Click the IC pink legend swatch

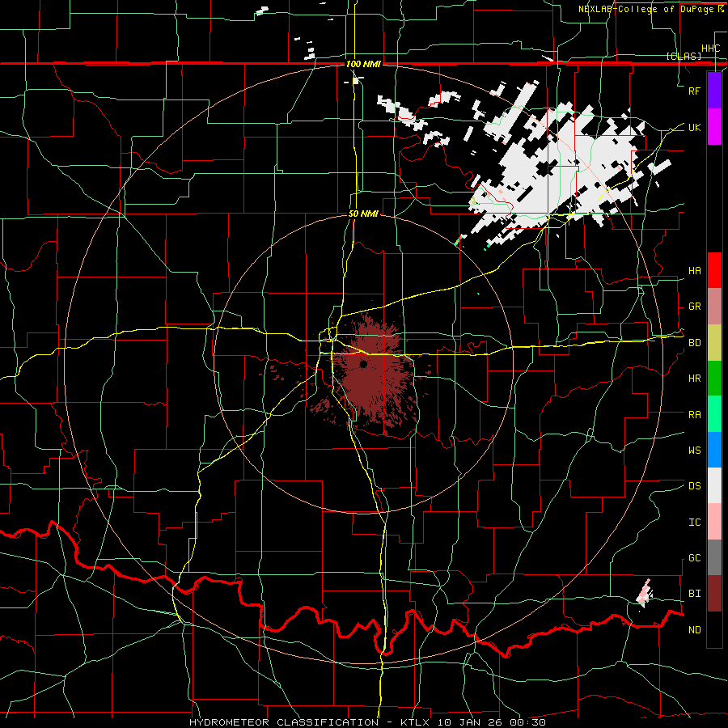click(x=714, y=522)
